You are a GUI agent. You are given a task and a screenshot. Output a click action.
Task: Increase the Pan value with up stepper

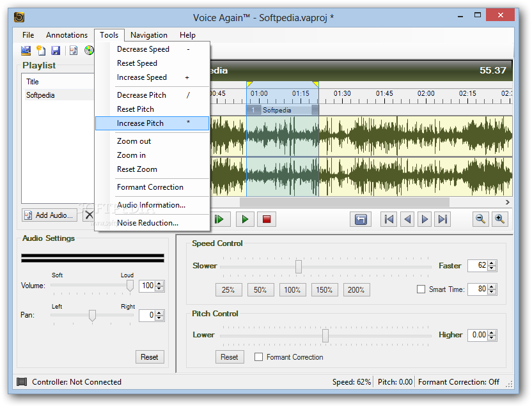pyautogui.click(x=159, y=312)
